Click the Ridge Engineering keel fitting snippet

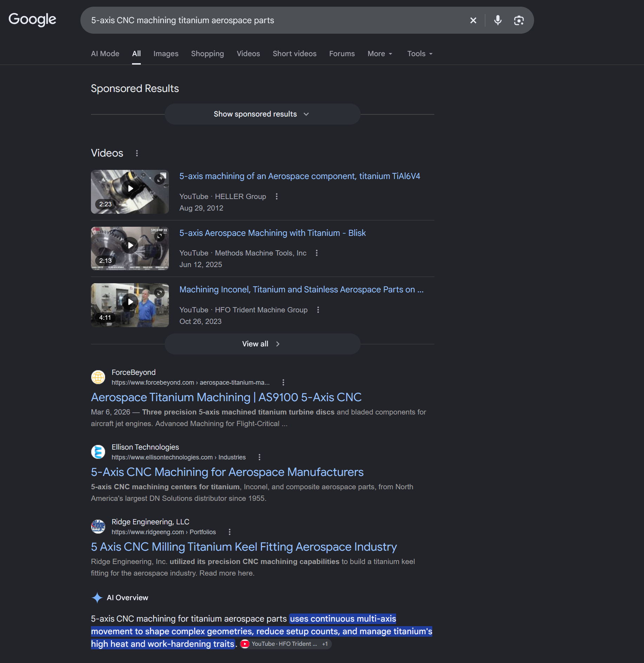click(253, 568)
